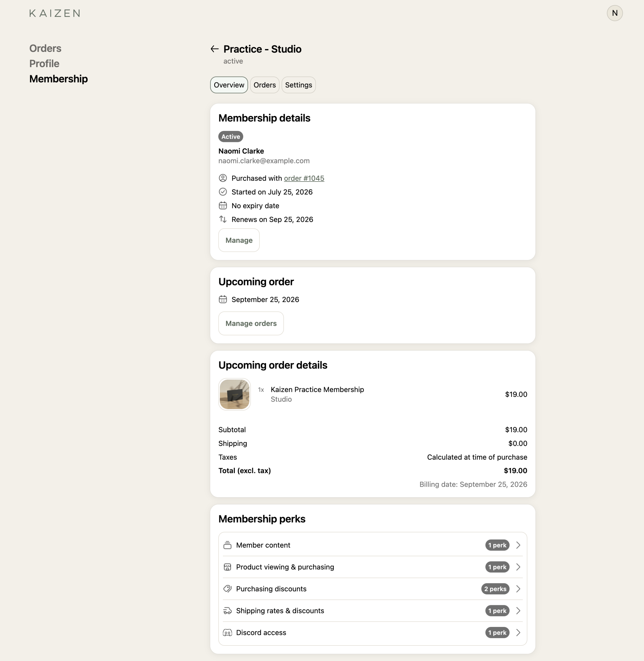
Task: Click the calendar icon beside September 25, 2026
Action: [x=222, y=299]
